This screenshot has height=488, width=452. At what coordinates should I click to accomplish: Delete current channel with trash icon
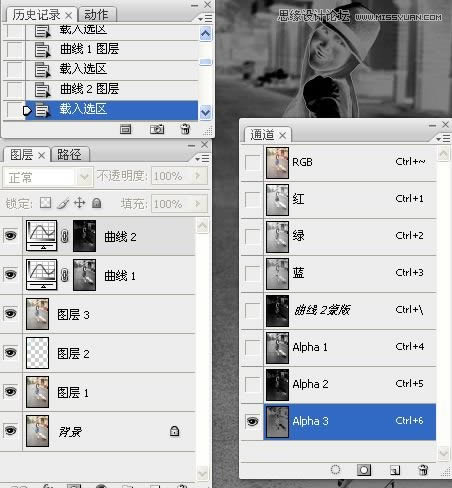point(423,470)
